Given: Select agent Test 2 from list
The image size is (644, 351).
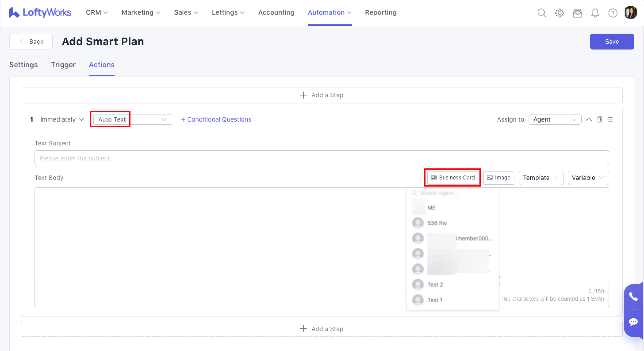Looking at the screenshot, I should coord(435,284).
